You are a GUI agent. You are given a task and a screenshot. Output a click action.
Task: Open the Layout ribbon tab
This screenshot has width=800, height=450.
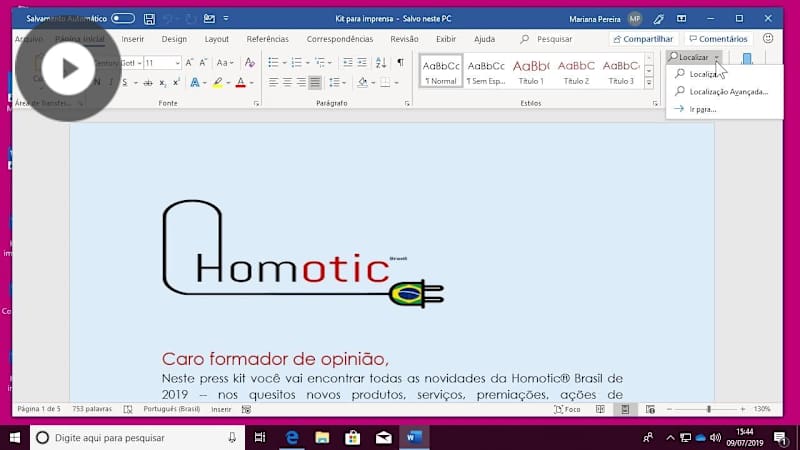point(216,39)
